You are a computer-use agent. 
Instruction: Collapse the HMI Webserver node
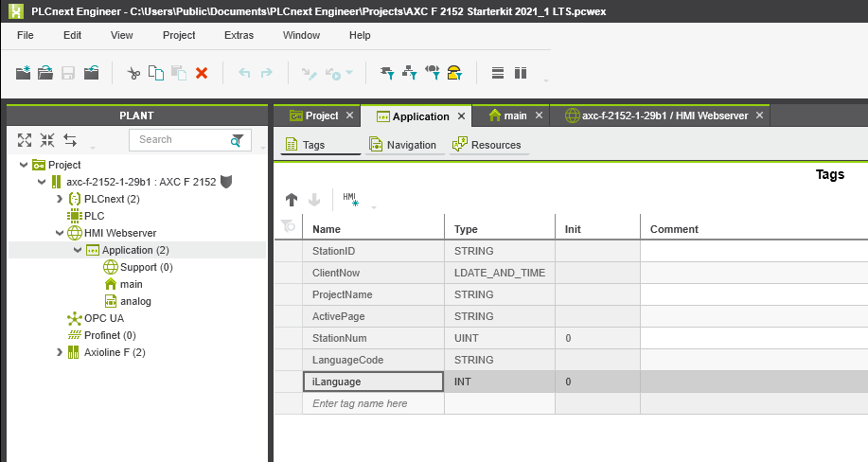[60, 233]
